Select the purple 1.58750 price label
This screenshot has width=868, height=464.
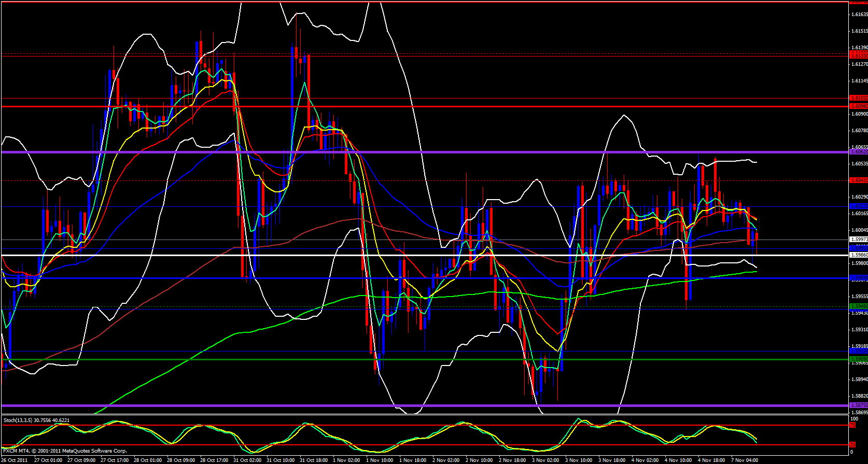tap(858, 405)
